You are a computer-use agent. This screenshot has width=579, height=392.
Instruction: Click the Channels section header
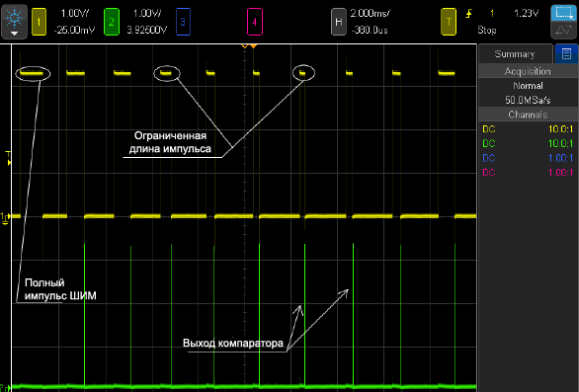528,115
